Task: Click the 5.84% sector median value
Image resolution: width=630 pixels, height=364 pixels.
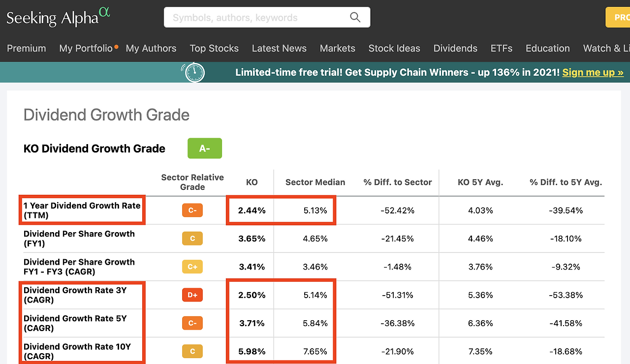Action: 315,323
